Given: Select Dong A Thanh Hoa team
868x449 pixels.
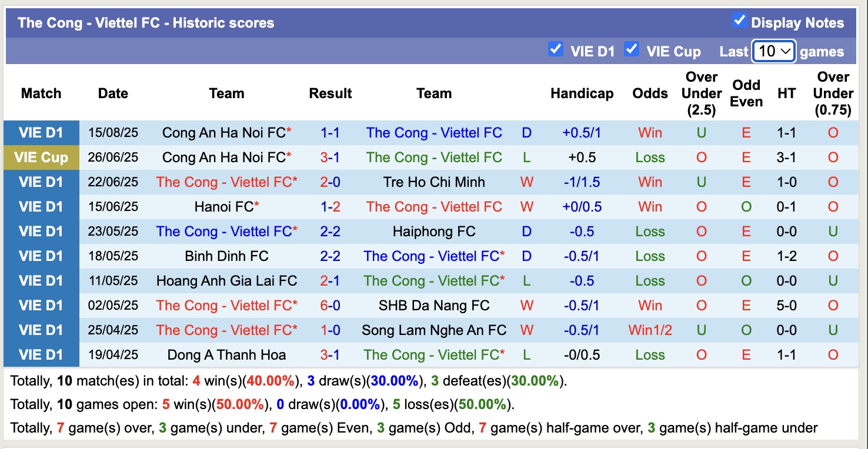Looking at the screenshot, I should click(x=226, y=355).
